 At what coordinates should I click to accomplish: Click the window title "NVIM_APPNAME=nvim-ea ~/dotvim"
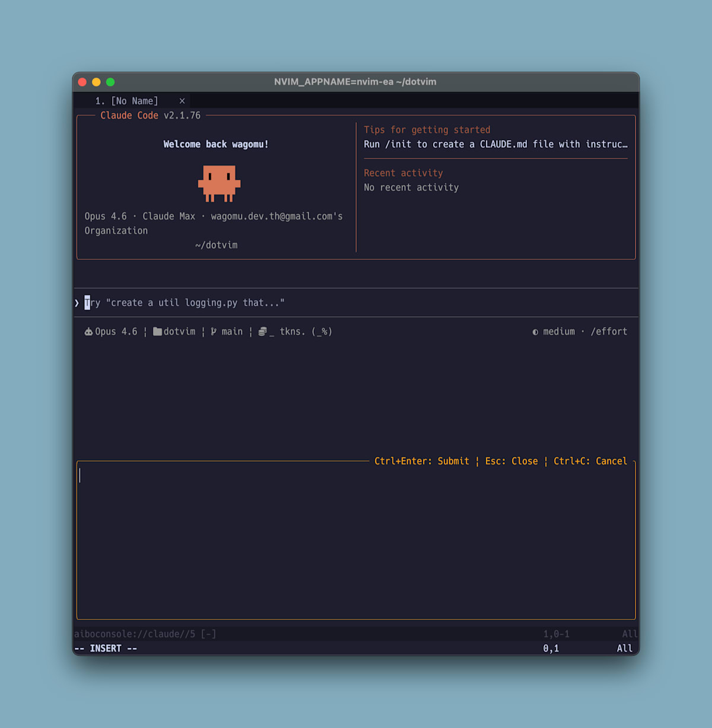click(x=355, y=82)
